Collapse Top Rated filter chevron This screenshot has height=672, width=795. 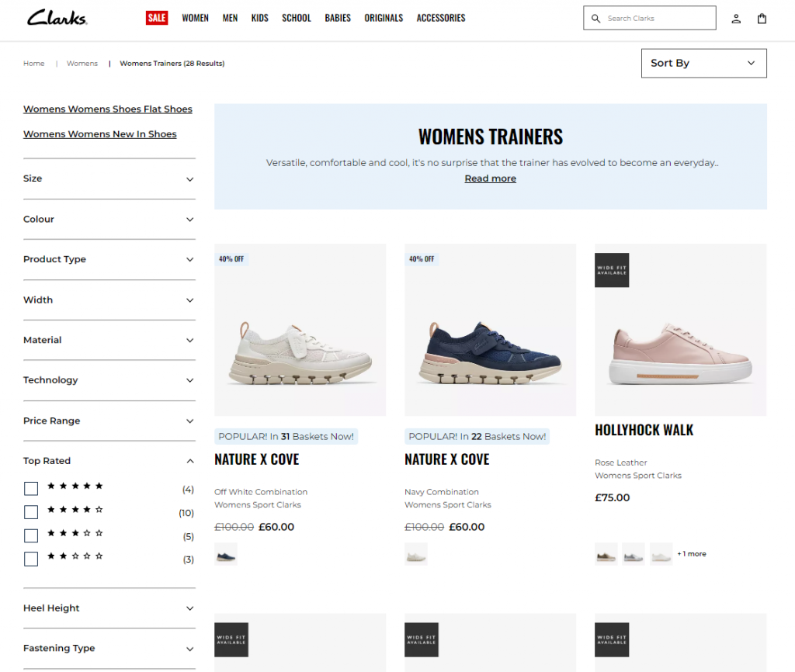(x=189, y=461)
